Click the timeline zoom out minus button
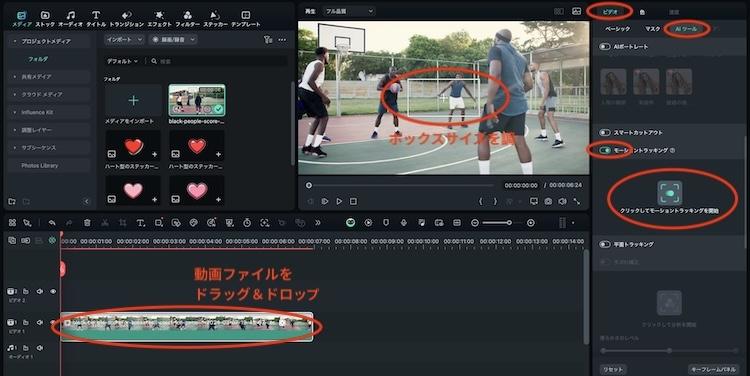This screenshot has width=750, height=376. (x=474, y=223)
